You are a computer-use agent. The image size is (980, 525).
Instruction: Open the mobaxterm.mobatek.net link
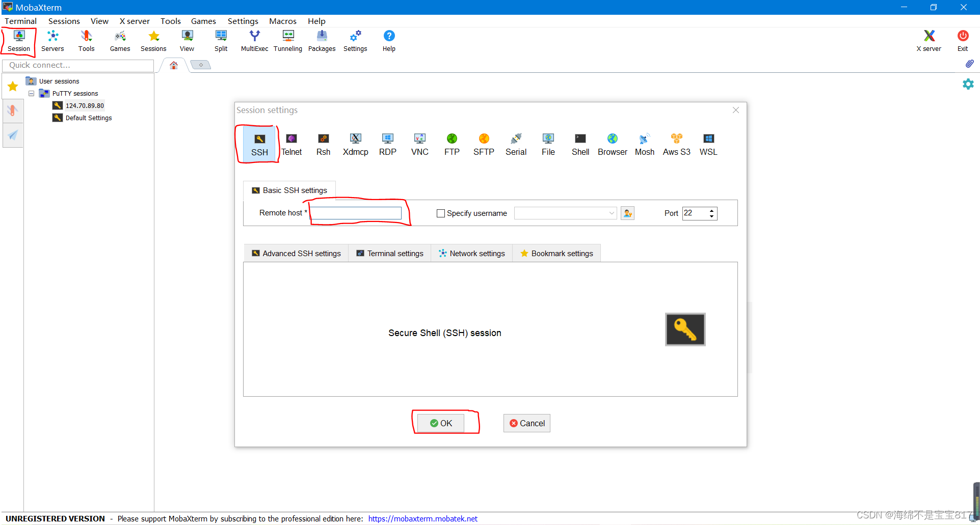423,519
